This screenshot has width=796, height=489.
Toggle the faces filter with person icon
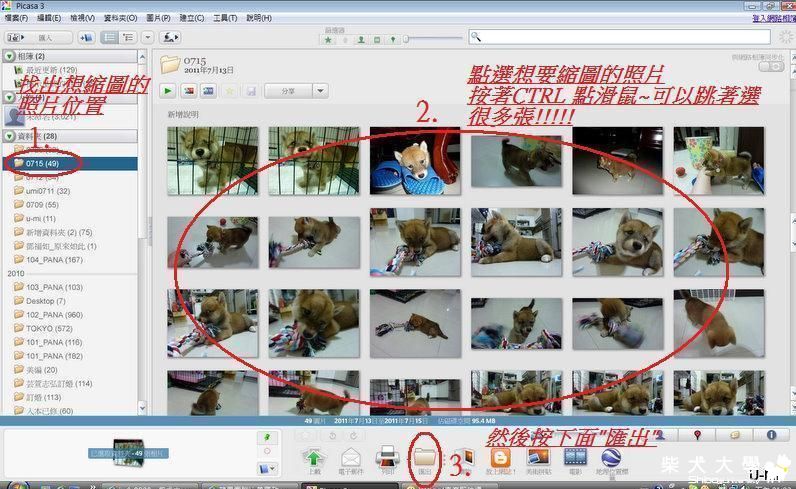360,38
